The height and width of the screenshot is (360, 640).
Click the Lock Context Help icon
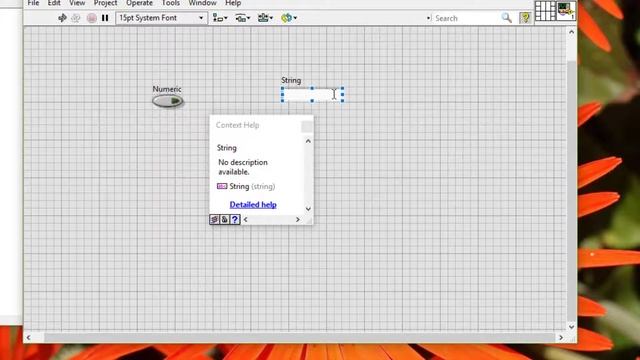click(224, 220)
